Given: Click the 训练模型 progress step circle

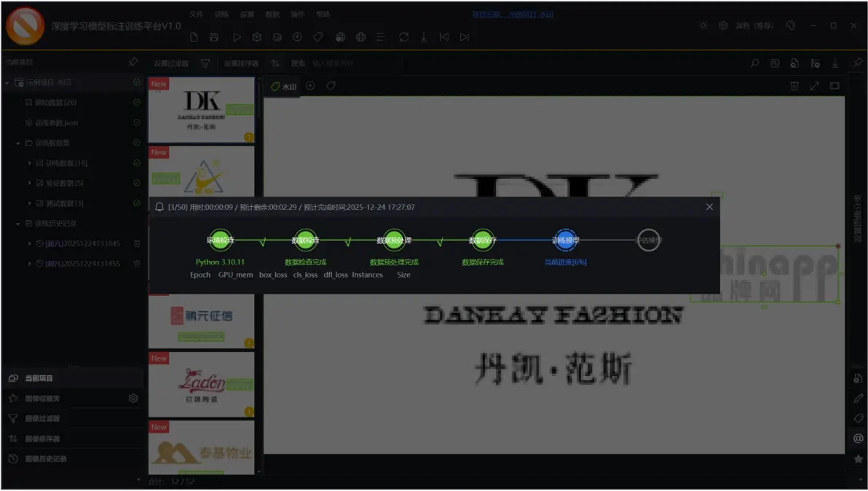Looking at the screenshot, I should coord(565,240).
